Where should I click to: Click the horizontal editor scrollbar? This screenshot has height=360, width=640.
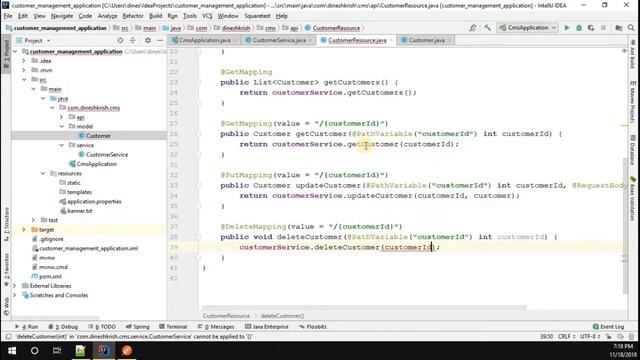pos(363,307)
